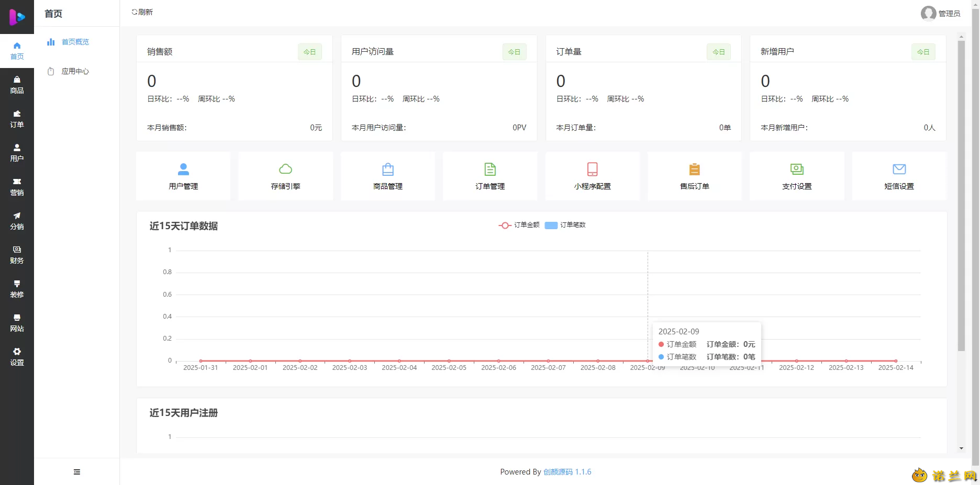Open the 短信设置 envelope shortcut
Image resolution: width=980 pixels, height=485 pixels.
click(899, 176)
